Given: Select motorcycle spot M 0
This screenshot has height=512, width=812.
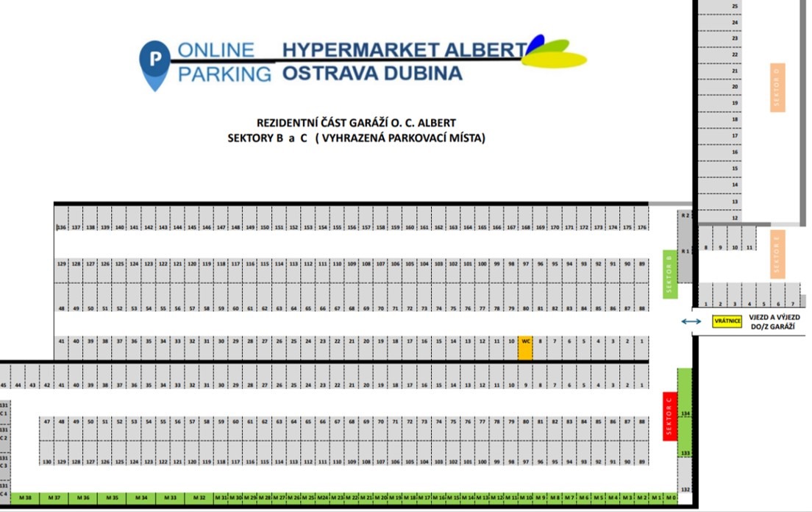Looking at the screenshot, I should point(671,498).
